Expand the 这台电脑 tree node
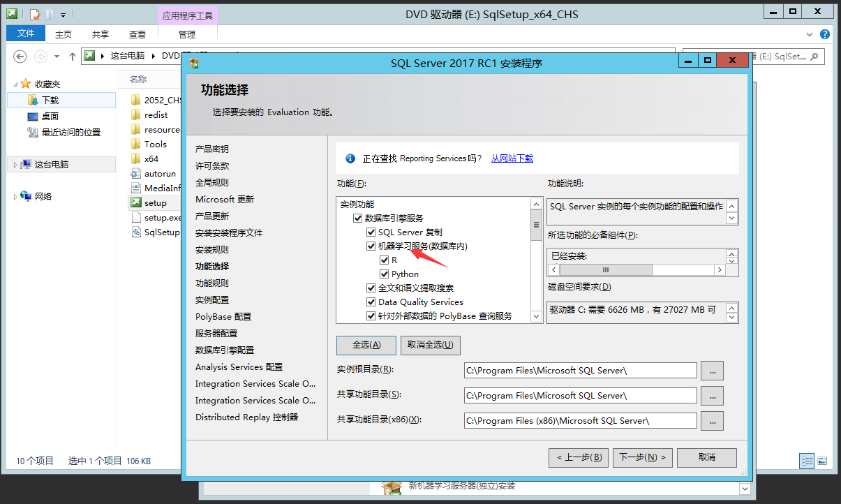Viewport: 841px width, 504px height. click(x=15, y=165)
